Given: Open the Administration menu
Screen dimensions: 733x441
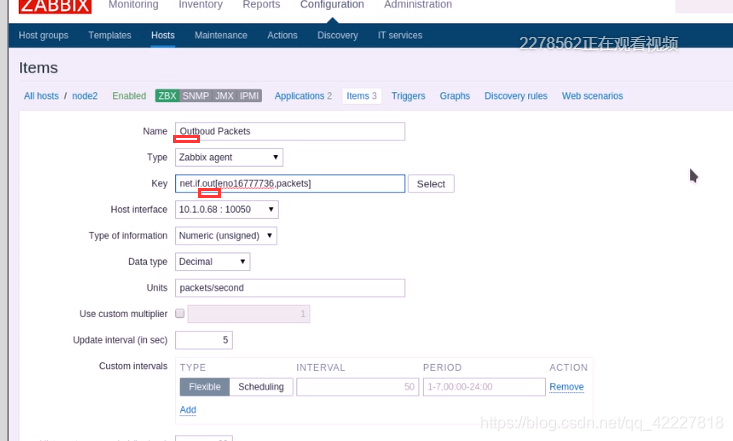Looking at the screenshot, I should click(x=418, y=5).
